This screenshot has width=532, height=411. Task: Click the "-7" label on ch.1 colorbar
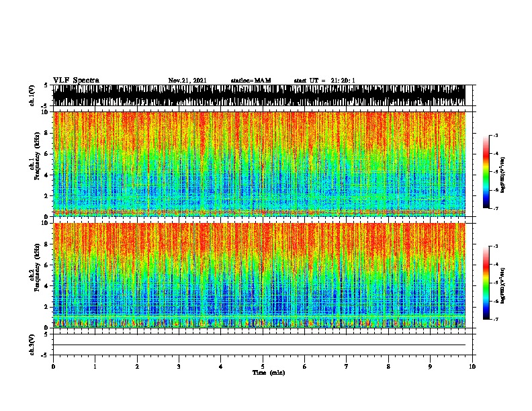tap(496, 209)
